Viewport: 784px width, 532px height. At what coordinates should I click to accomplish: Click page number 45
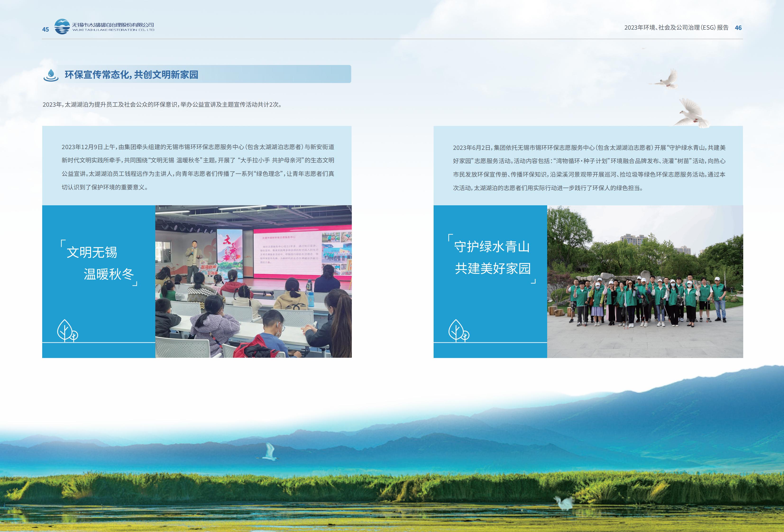pos(46,29)
